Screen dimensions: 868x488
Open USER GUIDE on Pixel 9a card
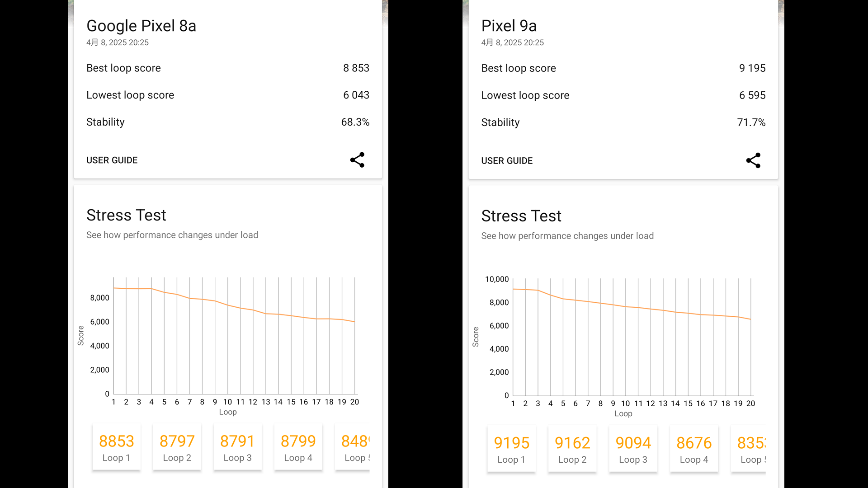[x=507, y=161]
